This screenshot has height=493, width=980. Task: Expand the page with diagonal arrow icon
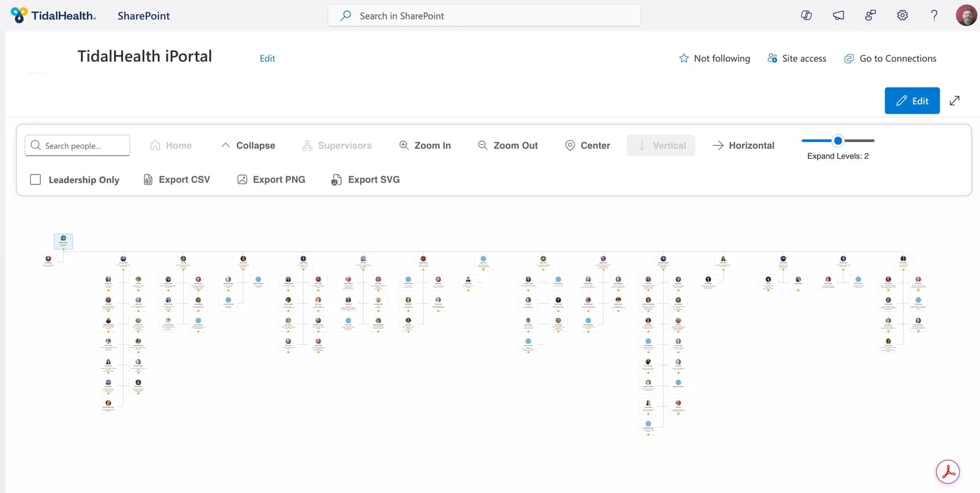954,100
